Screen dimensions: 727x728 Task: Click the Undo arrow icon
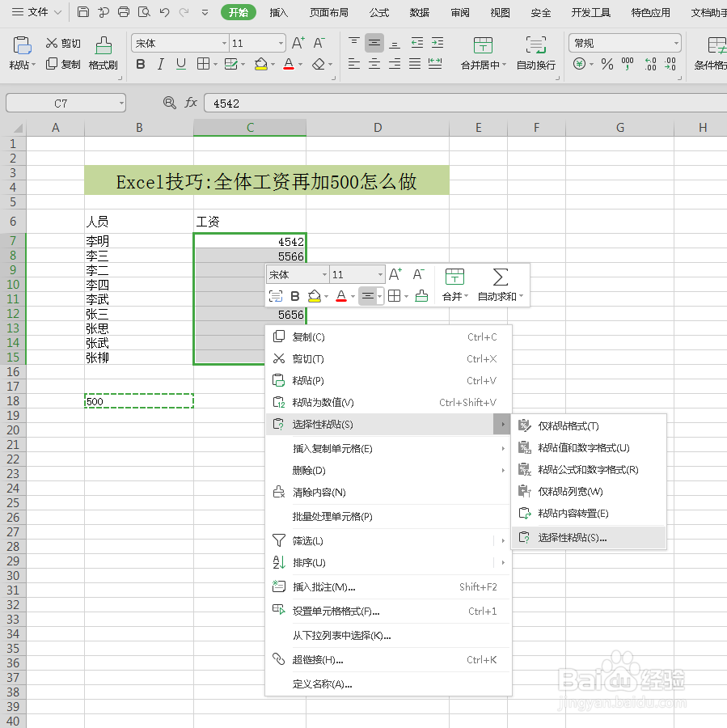click(x=164, y=12)
